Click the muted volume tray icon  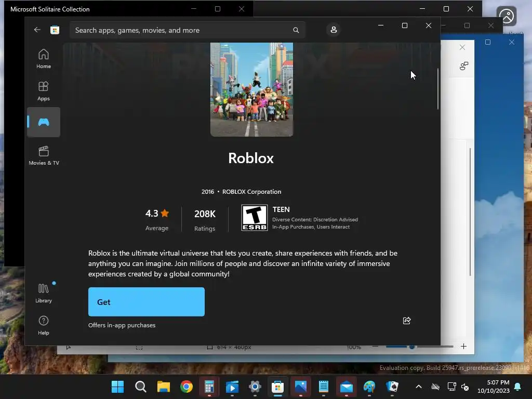[x=465, y=387]
